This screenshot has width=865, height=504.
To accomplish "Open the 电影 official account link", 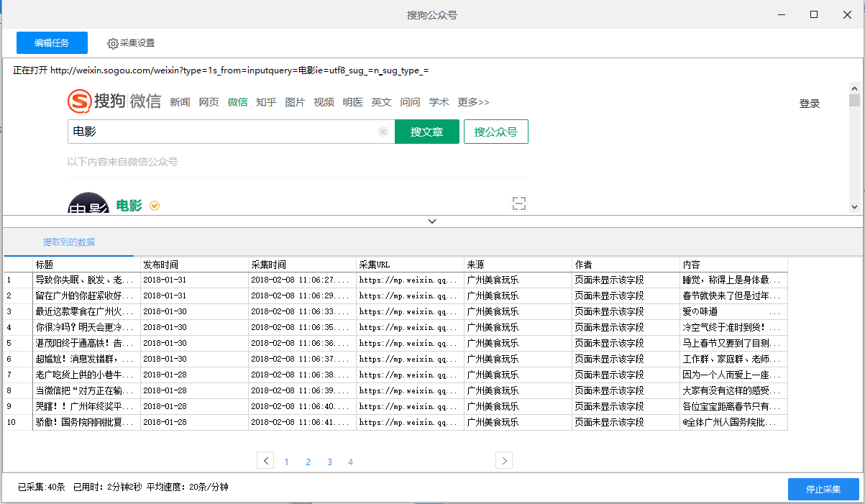I will pos(129,206).
